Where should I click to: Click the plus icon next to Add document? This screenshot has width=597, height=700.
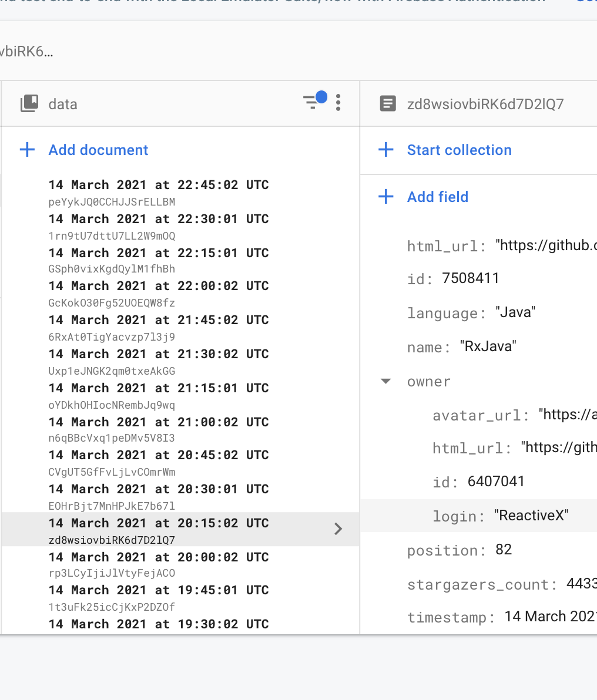coord(27,150)
